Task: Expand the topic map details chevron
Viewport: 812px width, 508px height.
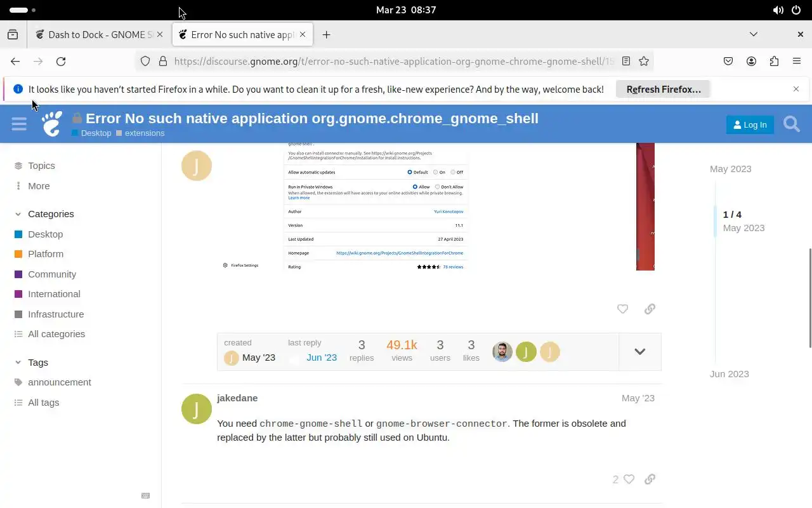Action: click(639, 351)
